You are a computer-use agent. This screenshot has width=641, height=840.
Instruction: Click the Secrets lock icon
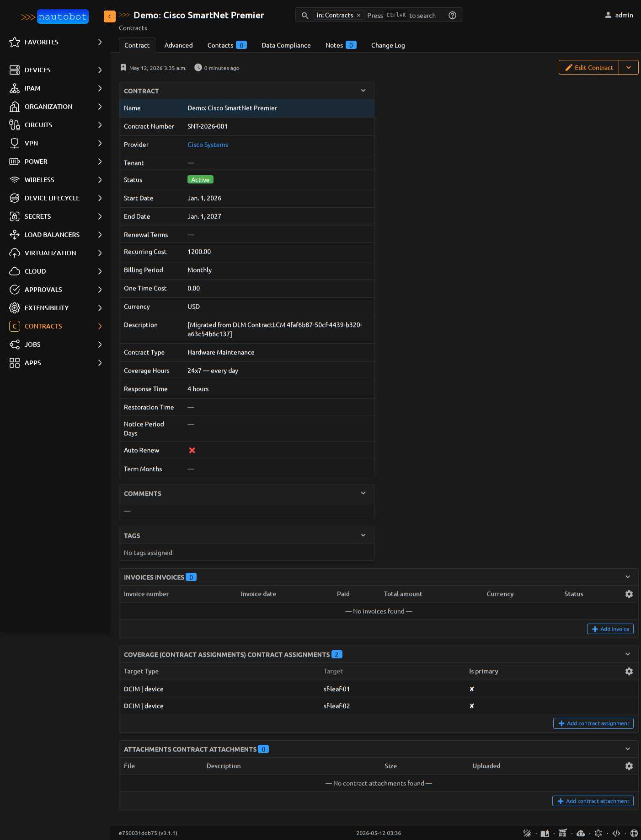15,216
